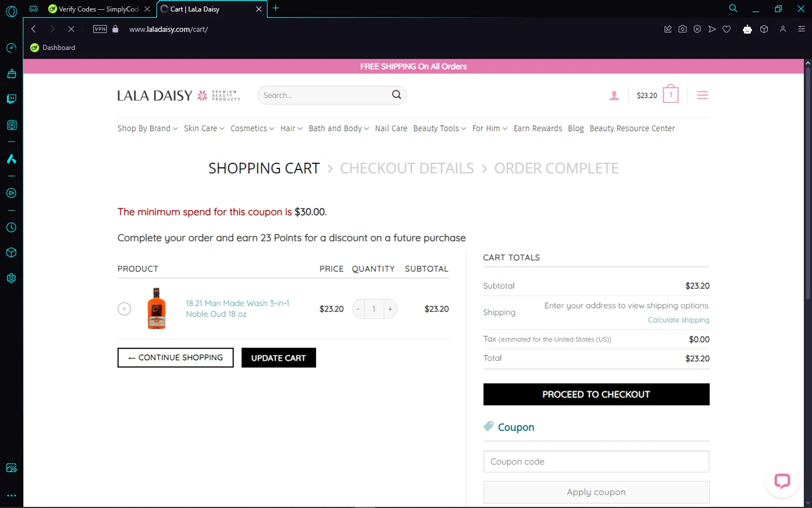Viewport: 812px width, 508px height.
Task: Remove Man Made Wash item from cart
Action: pos(125,309)
